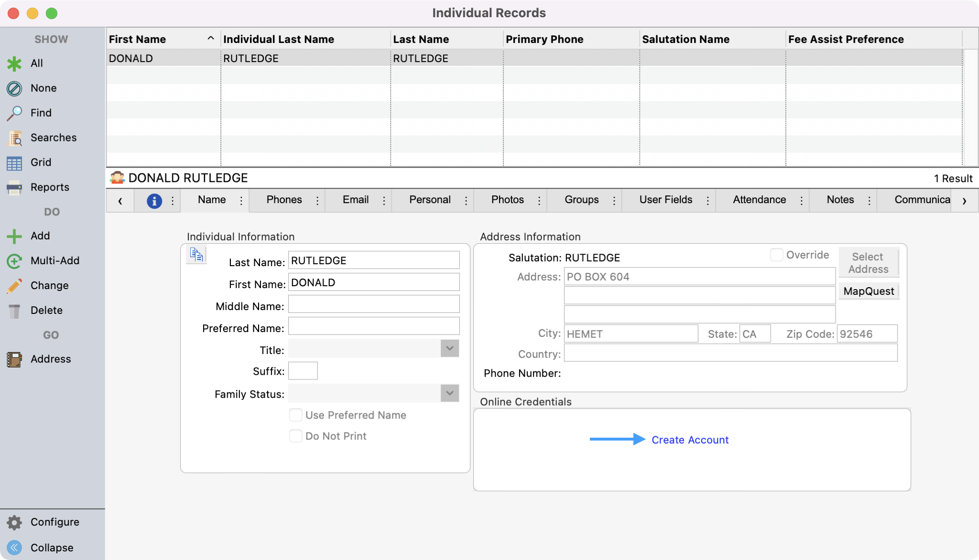Switch to the Phones tab
Viewport: 979px width, 560px height.
(284, 200)
